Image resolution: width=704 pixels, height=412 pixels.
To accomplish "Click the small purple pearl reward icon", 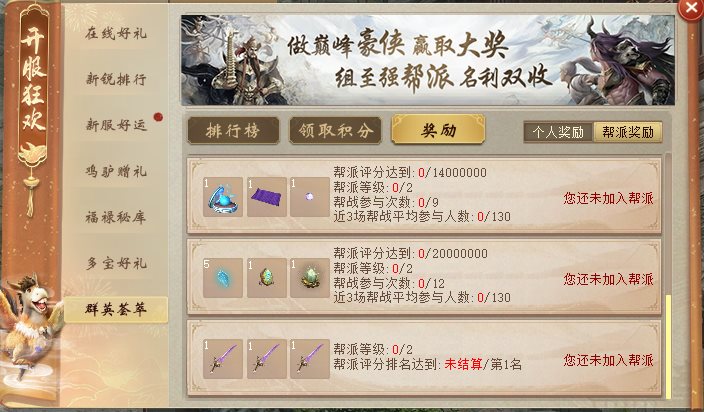I will pos(310,197).
